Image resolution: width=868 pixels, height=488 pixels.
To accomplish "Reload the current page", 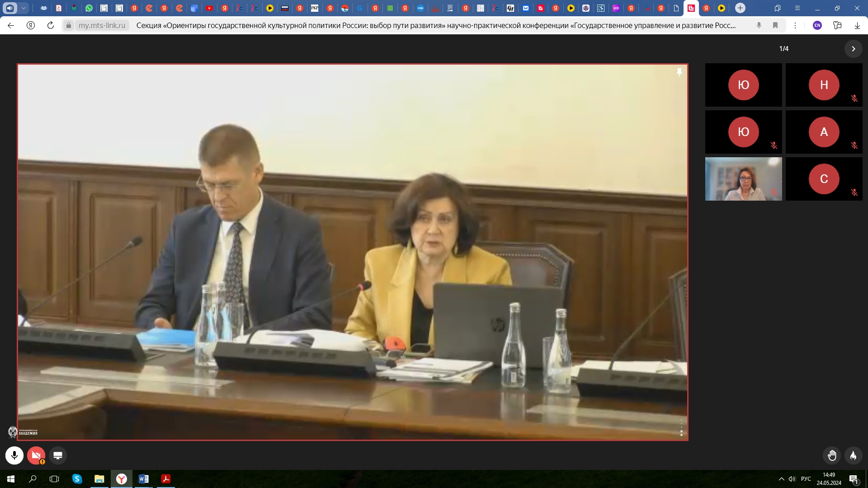I will click(x=51, y=25).
